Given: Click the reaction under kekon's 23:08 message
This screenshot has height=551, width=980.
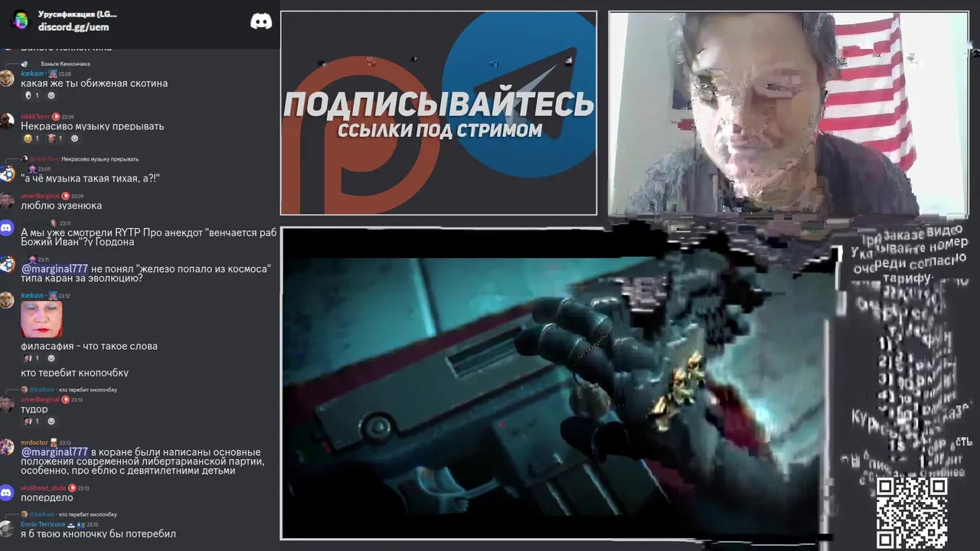Looking at the screenshot, I should click(x=32, y=96).
